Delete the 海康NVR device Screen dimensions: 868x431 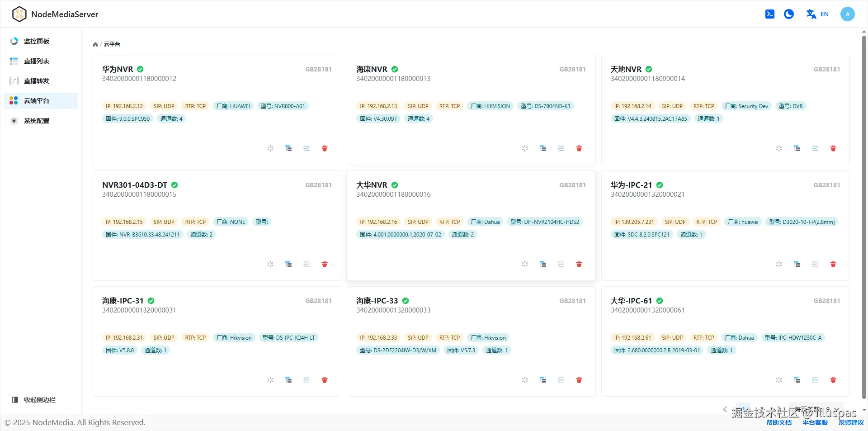coord(579,148)
